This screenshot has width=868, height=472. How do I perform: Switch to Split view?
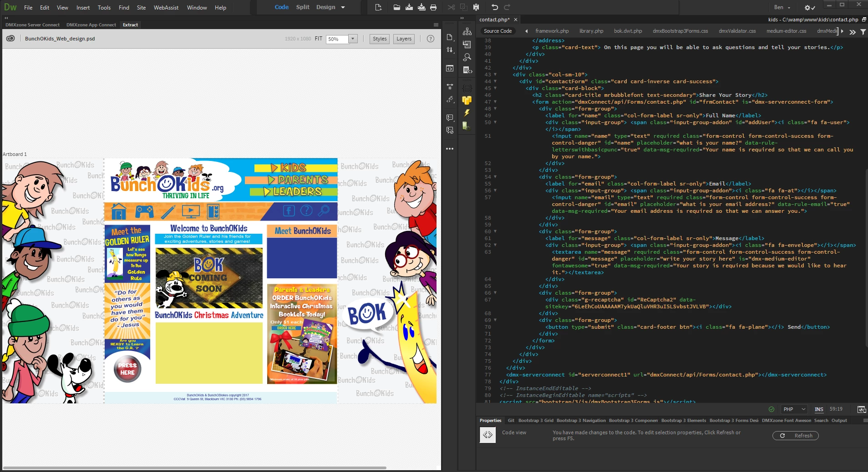pos(303,7)
